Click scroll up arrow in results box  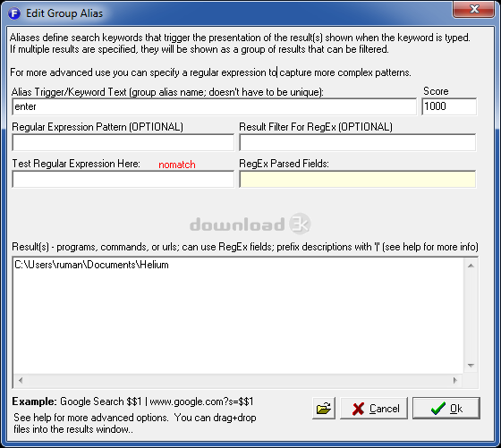tap(471, 266)
